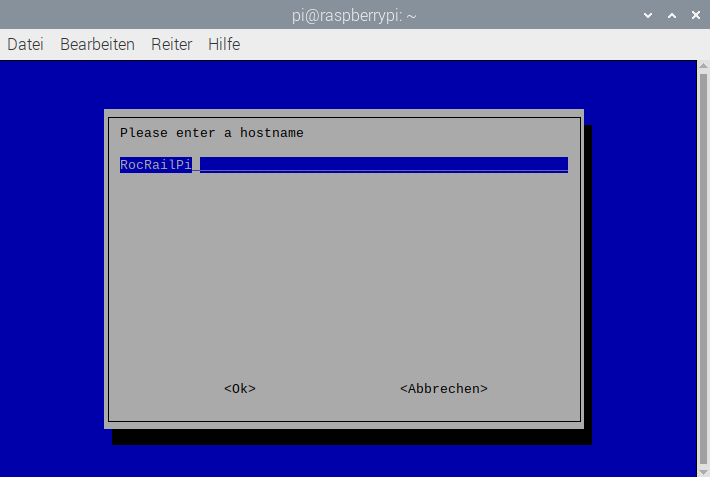Maximize the terminal window
710x477 pixels.
pyautogui.click(x=671, y=16)
